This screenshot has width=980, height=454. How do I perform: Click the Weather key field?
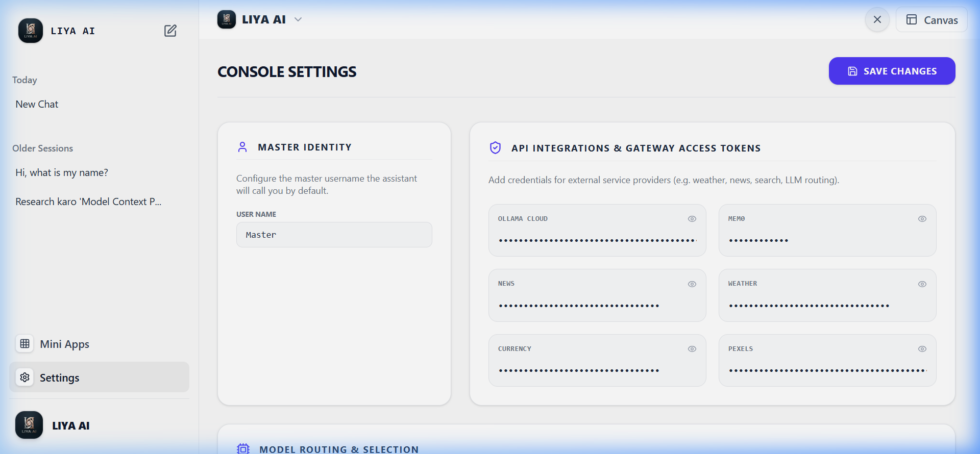point(827,306)
